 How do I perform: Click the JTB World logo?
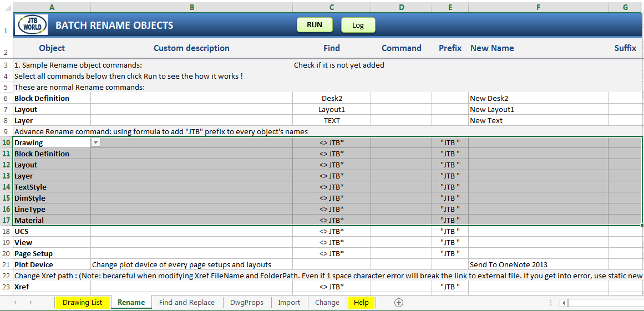tap(31, 24)
